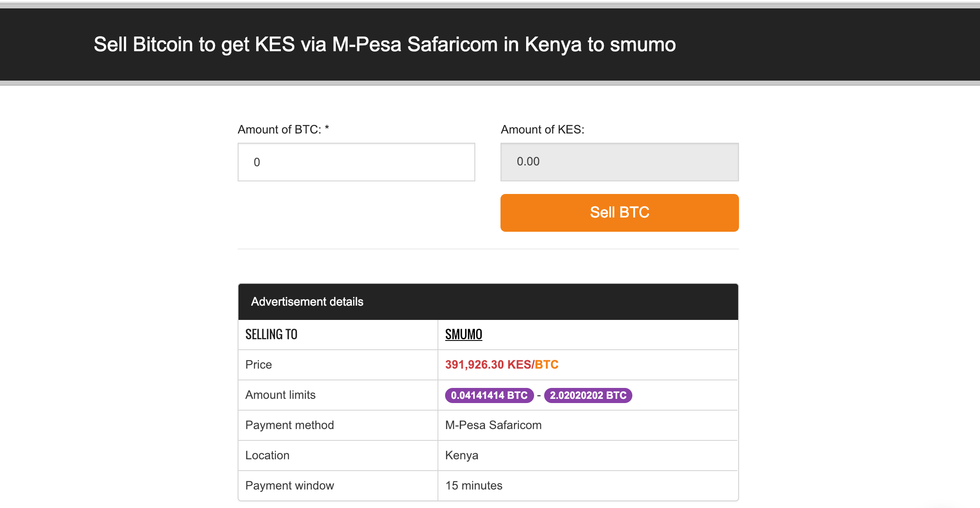This screenshot has height=508, width=980.
Task: Select the 2.02020202 BTC maximum limit badge
Action: [x=588, y=395]
